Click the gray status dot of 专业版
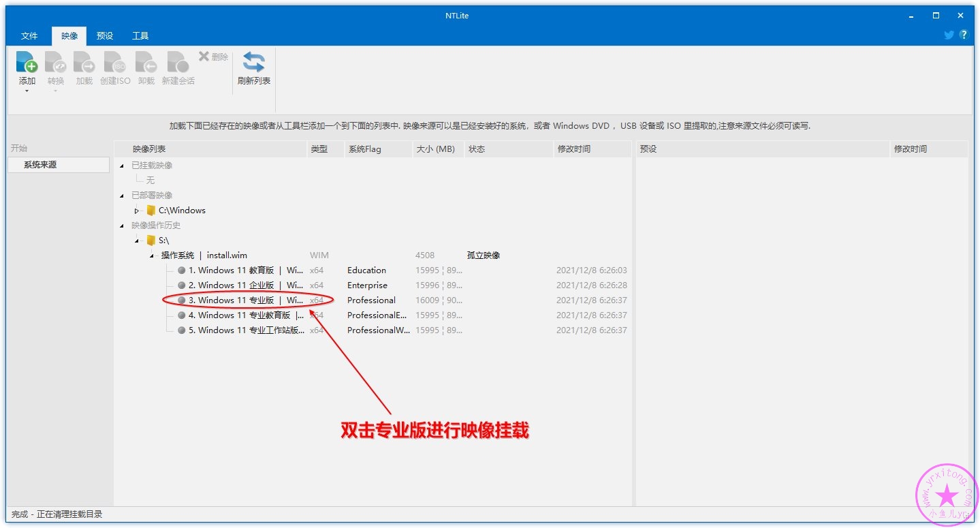980x528 pixels. point(182,300)
